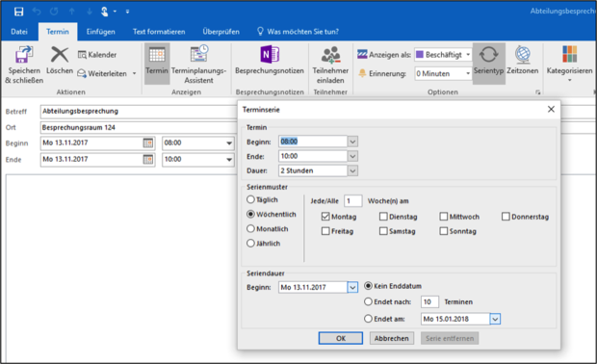Toggle the touch/mouse mode icon
Viewport: 597px width, 364px height.
pos(105,12)
